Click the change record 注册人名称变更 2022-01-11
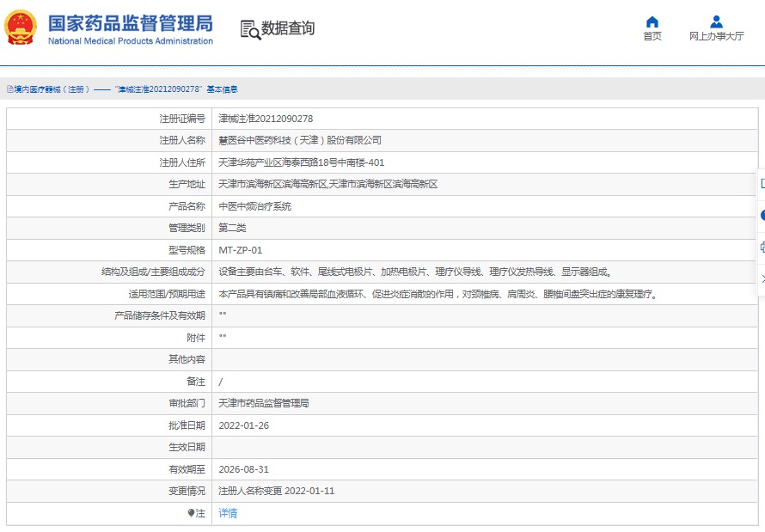This screenshot has width=765, height=532. pyautogui.click(x=276, y=491)
